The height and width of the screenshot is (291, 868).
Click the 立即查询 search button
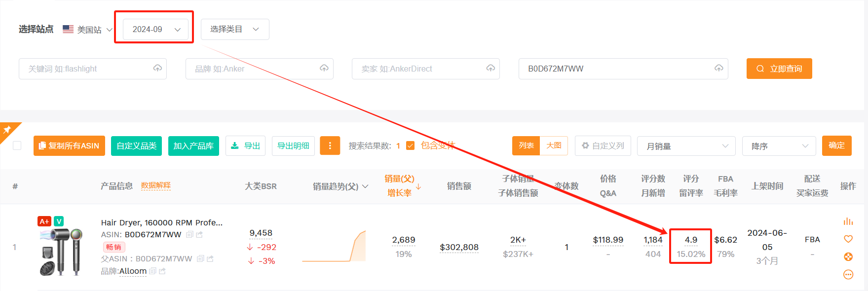point(779,69)
